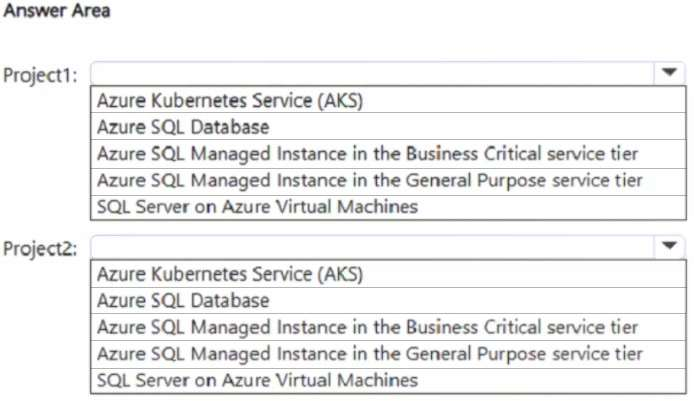
Task: Select General Purpose Managed Instance for Project1
Action: click(369, 181)
